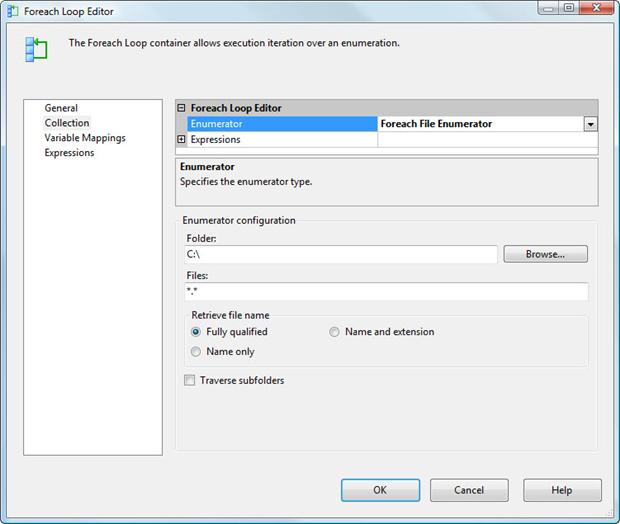Click the Foreach Loop Editor title bar icon
The height and width of the screenshot is (524, 620).
click(12, 11)
